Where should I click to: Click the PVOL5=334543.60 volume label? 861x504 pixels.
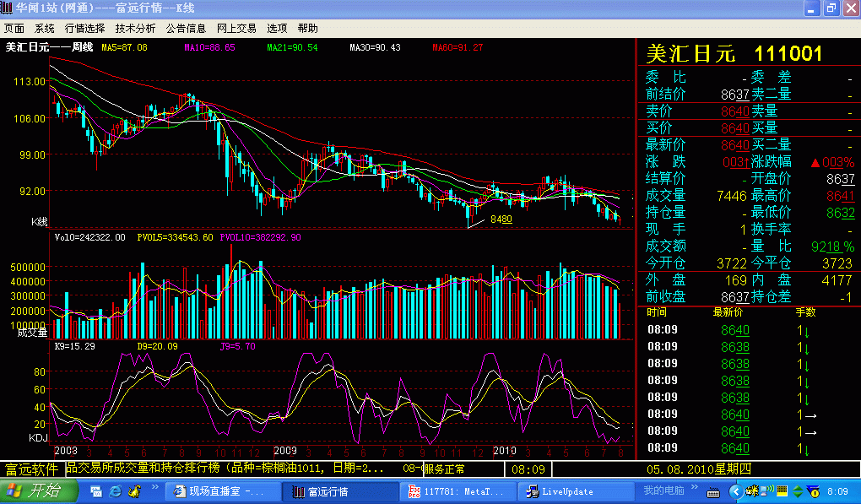tap(175, 237)
